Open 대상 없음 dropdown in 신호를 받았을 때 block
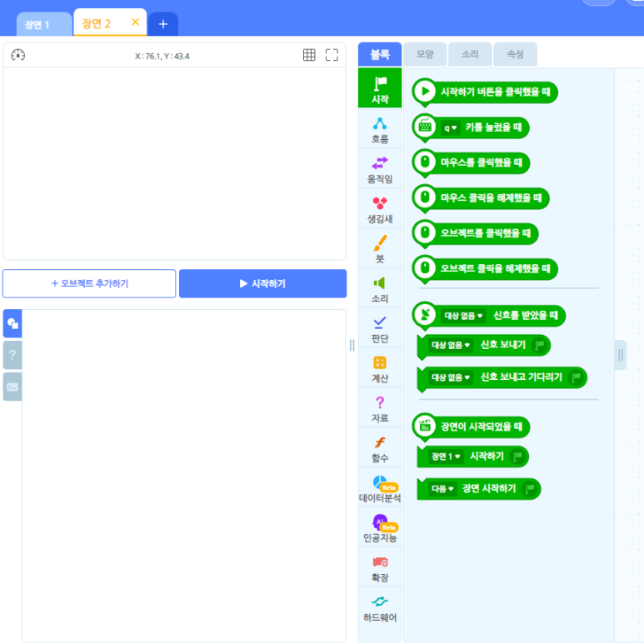644x644 pixels. [463, 316]
